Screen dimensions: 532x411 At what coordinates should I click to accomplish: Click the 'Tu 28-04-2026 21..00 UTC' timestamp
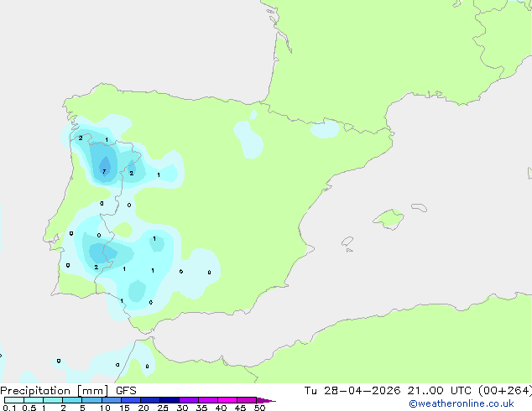(388, 391)
